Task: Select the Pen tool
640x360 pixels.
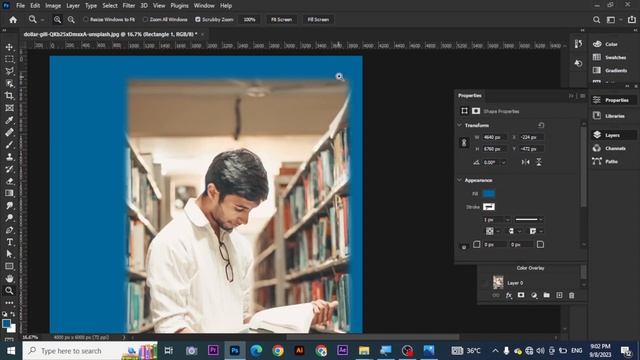Action: point(9,230)
